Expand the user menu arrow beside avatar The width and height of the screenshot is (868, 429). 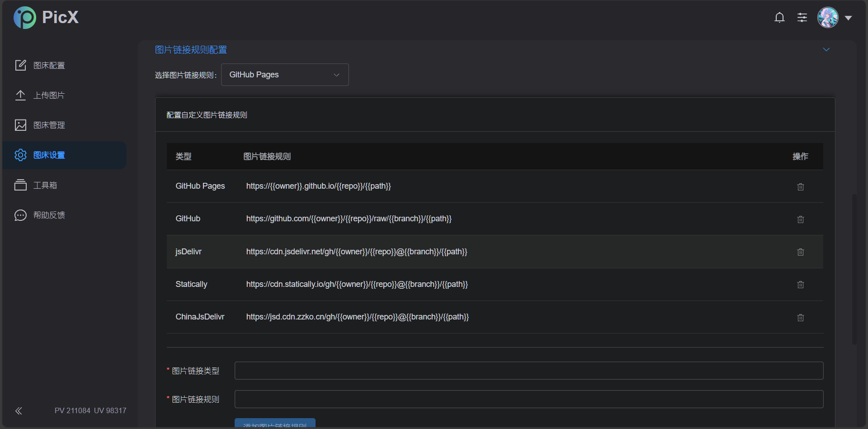point(849,18)
